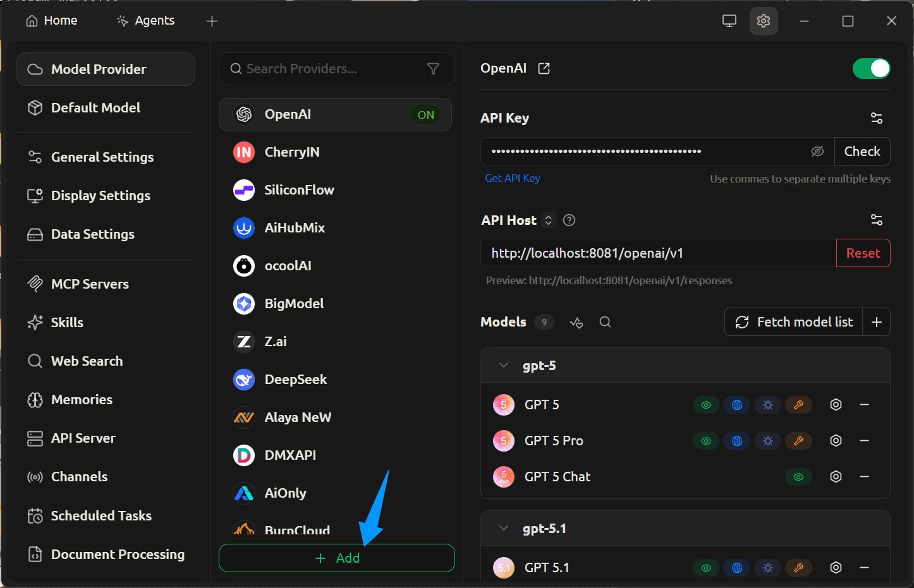Click the Search Providers input field
Viewport: 914px width, 588px height.
[x=336, y=69]
